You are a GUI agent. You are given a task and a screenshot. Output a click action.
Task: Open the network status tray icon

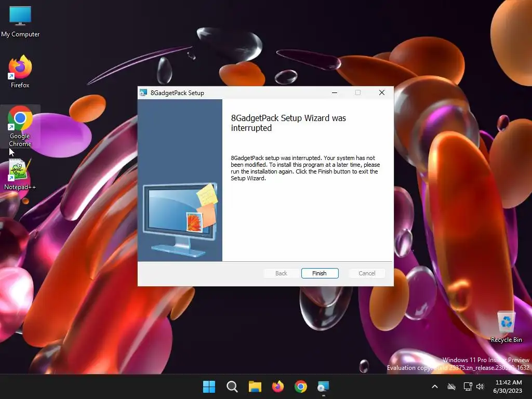pyautogui.click(x=468, y=387)
